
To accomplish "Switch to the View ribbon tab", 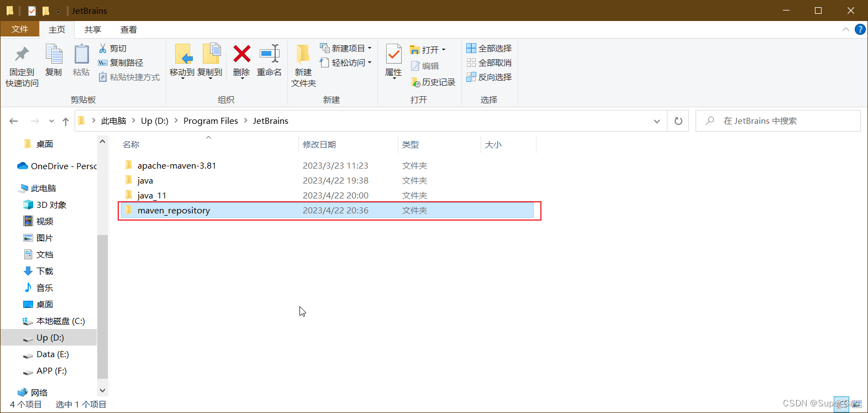I will point(129,29).
